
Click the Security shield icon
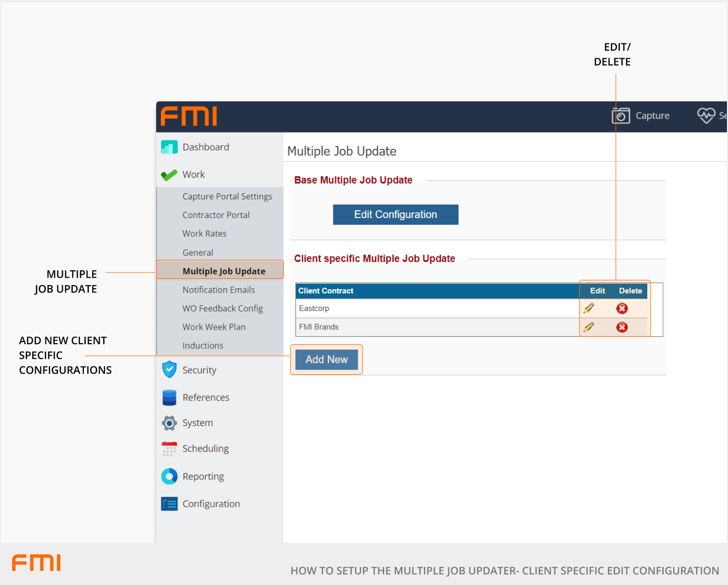coord(169,370)
